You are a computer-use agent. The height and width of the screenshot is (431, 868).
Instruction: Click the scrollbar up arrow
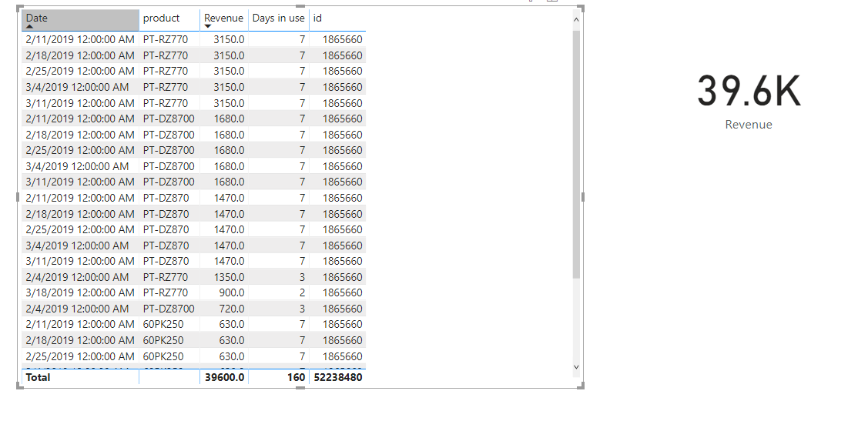[x=576, y=20]
